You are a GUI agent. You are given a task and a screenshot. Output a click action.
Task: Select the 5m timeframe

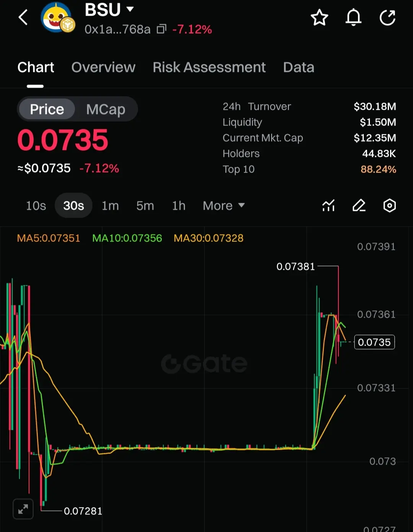click(145, 206)
